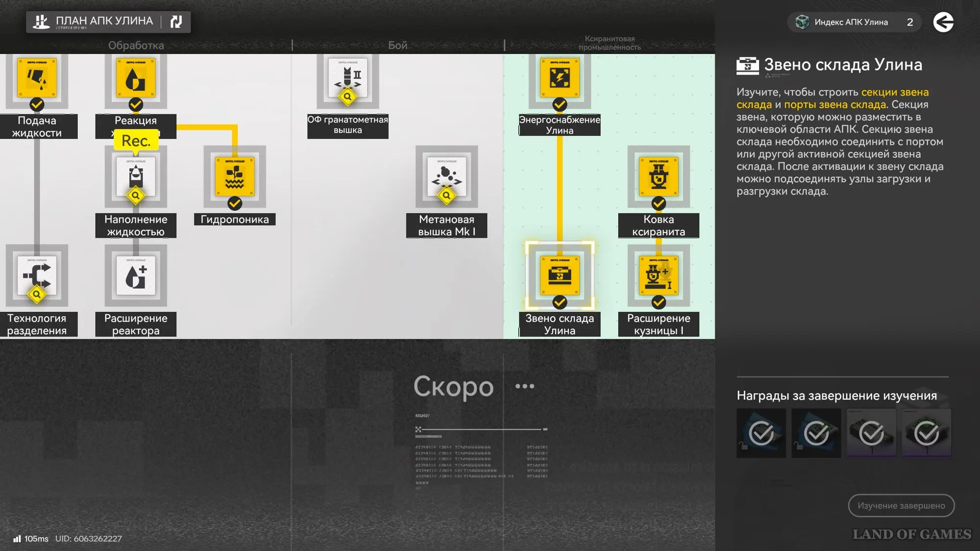Open the Ксиранитовая промышленность tab
Viewport: 980px width, 551px height.
[x=610, y=43]
